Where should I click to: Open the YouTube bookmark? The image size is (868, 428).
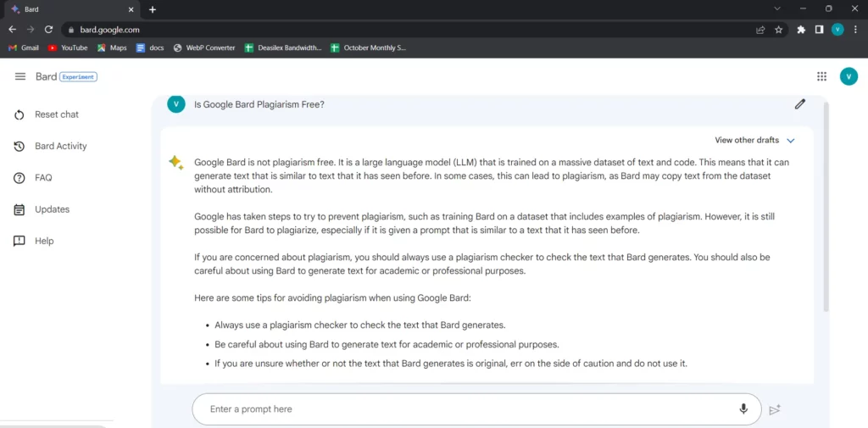coord(68,47)
